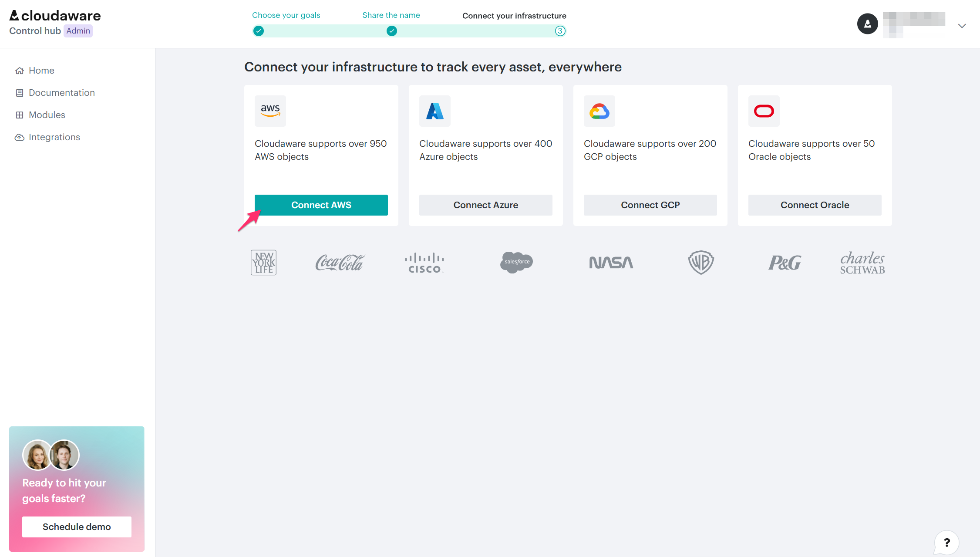Open Modules from the sidebar
The height and width of the screenshot is (557, 980).
click(46, 115)
